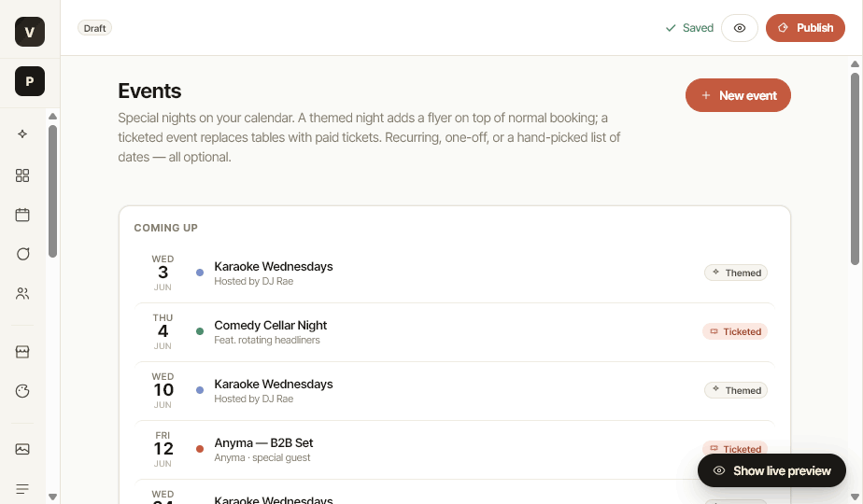Open the people icon in sidebar
The height and width of the screenshot is (504, 863).
pos(22,293)
